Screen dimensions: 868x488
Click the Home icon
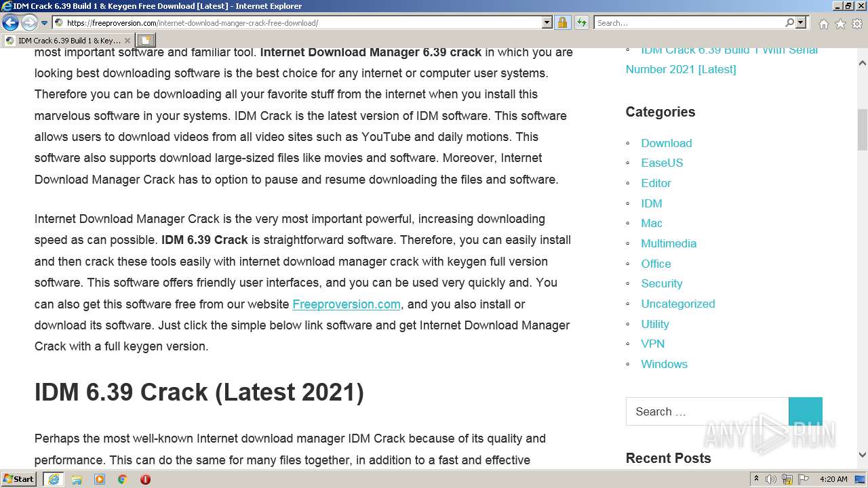click(x=823, y=24)
